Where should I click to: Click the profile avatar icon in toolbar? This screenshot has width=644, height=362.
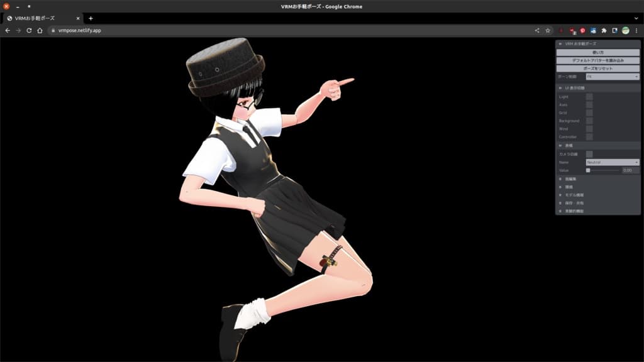[626, 30]
